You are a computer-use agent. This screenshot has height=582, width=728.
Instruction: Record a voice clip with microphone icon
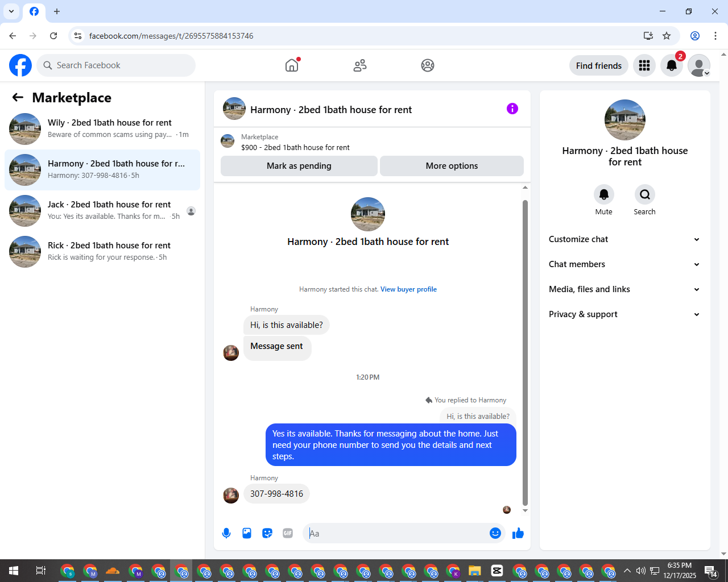226,533
